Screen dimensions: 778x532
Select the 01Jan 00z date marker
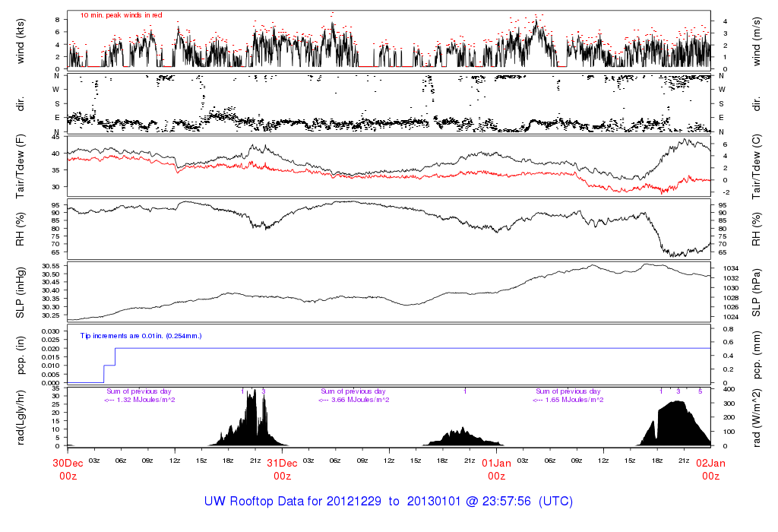pyautogui.click(x=496, y=469)
